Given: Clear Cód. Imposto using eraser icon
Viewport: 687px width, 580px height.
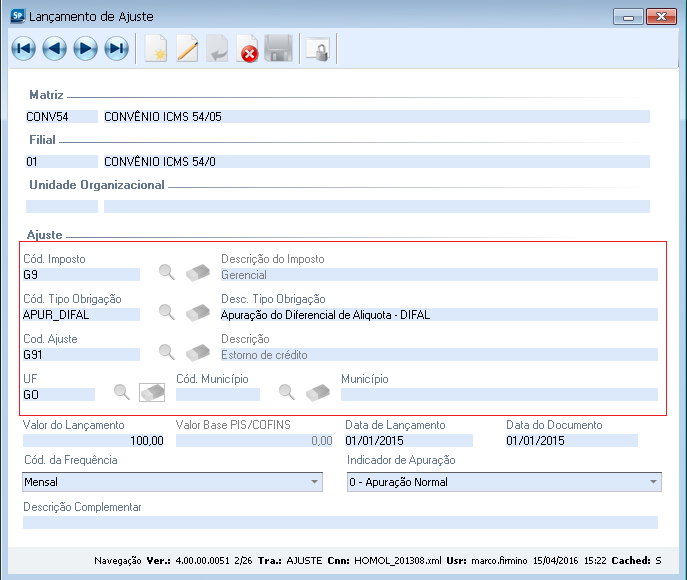Looking at the screenshot, I should pos(198,273).
